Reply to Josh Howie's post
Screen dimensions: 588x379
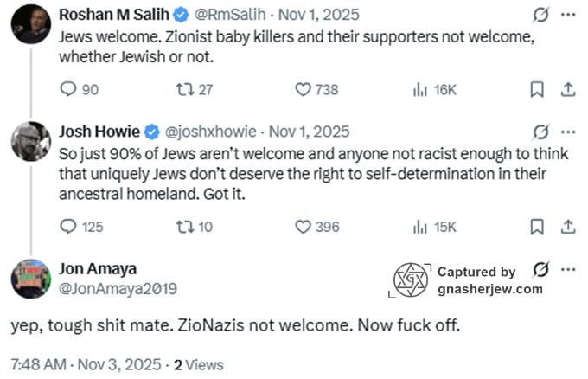70,227
